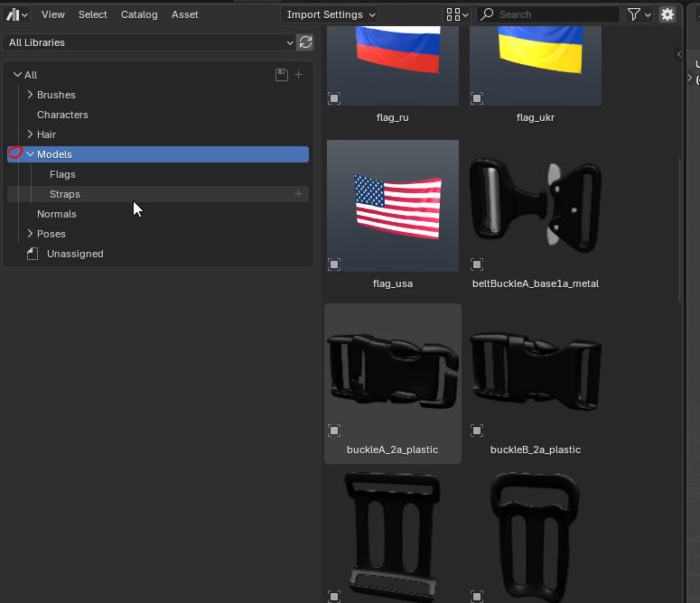Select the beltBuckleA_base1a_metal asset thumbnail
Image resolution: width=700 pixels, height=603 pixels.
(536, 206)
